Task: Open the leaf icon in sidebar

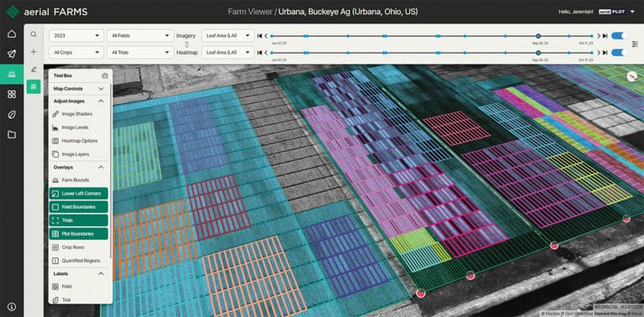Action: (x=12, y=115)
